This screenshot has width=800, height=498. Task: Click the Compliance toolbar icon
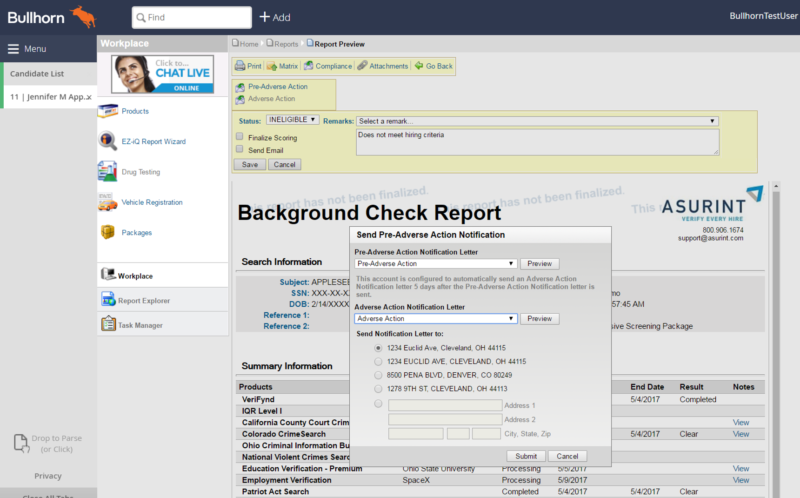(308, 66)
